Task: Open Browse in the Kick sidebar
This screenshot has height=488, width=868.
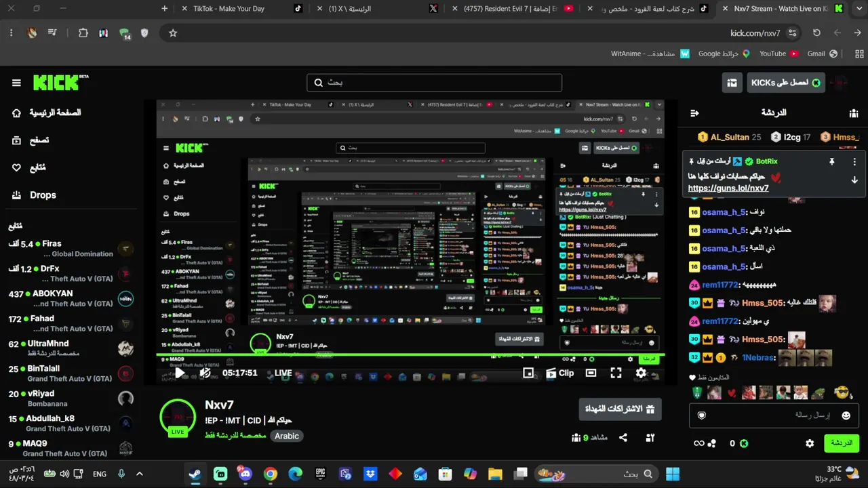Action: [31, 140]
